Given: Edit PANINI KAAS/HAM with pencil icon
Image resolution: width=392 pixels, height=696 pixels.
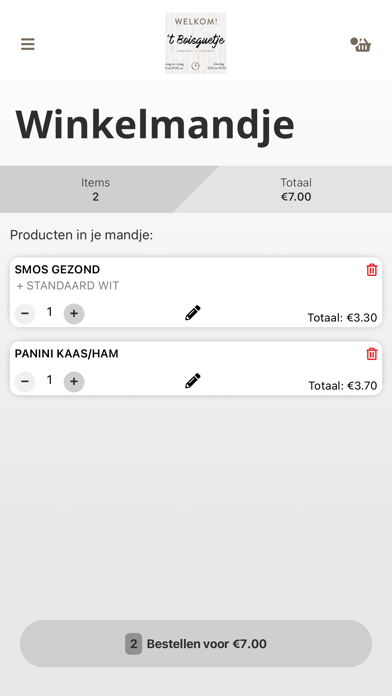Looking at the screenshot, I should [x=193, y=381].
